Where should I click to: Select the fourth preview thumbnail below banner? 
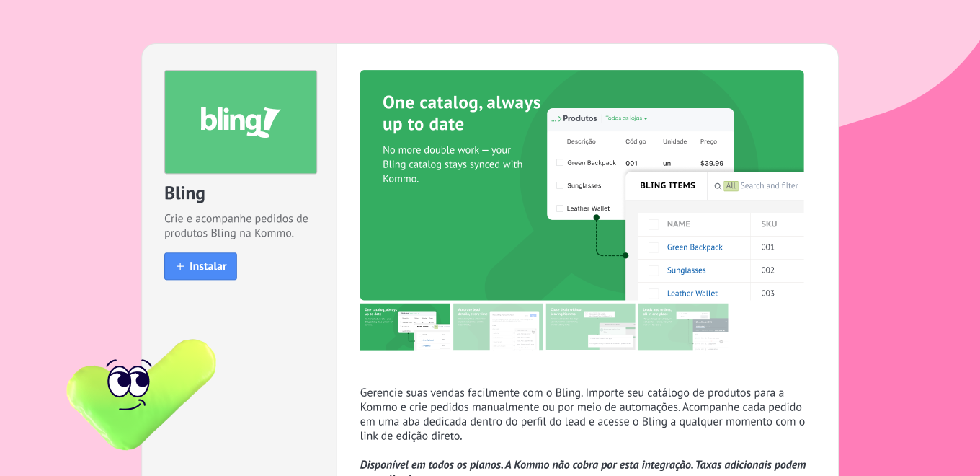pos(682,327)
